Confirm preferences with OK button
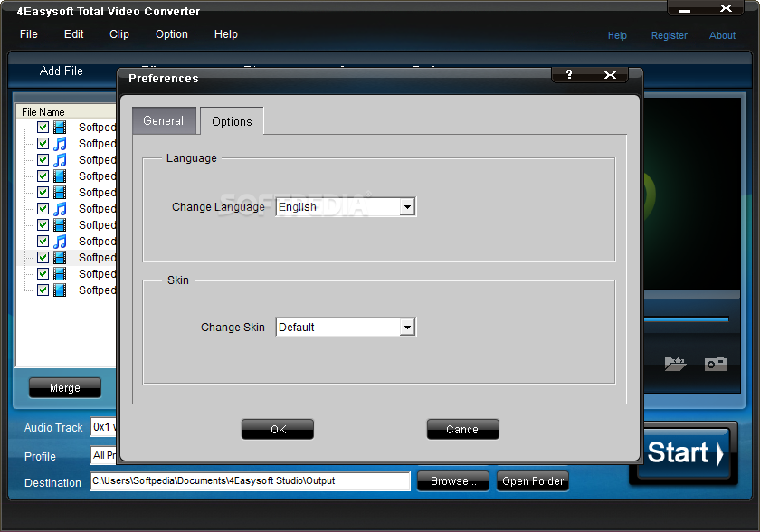760x532 pixels. click(x=278, y=429)
